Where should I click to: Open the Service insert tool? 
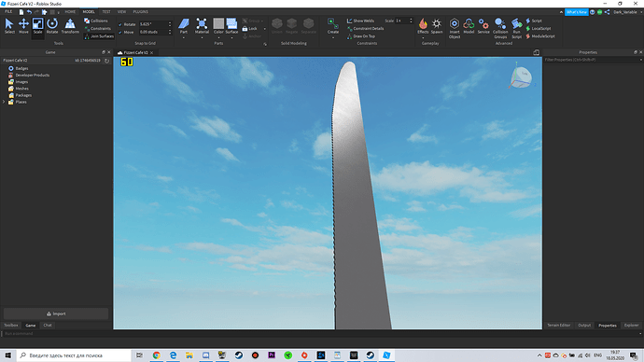tap(483, 25)
